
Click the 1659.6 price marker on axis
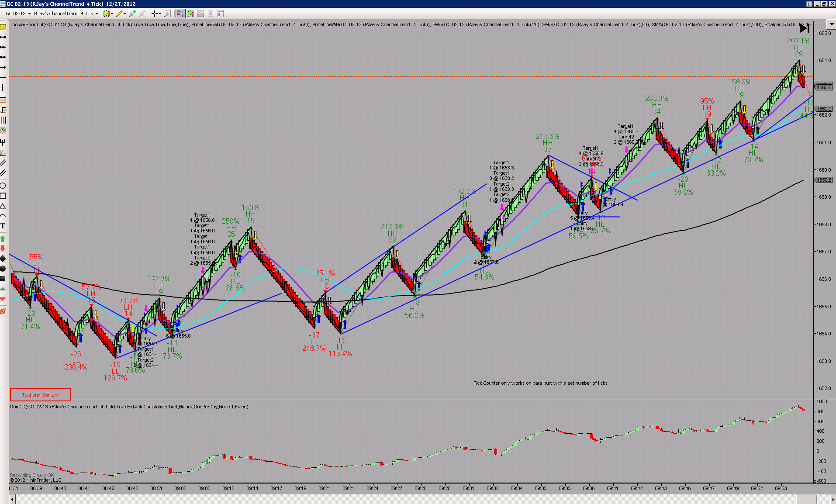pyautogui.click(x=824, y=180)
